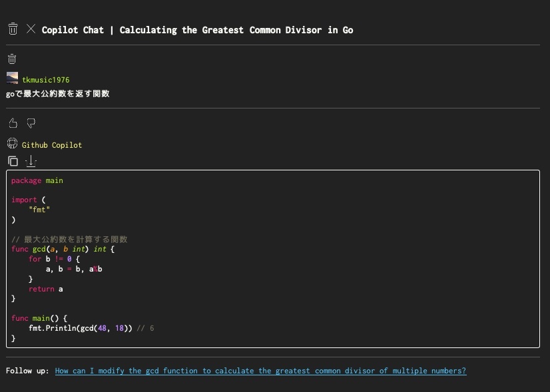Click the 'for b != 0 {' line
The height and width of the screenshot is (392, 550).
click(55, 259)
